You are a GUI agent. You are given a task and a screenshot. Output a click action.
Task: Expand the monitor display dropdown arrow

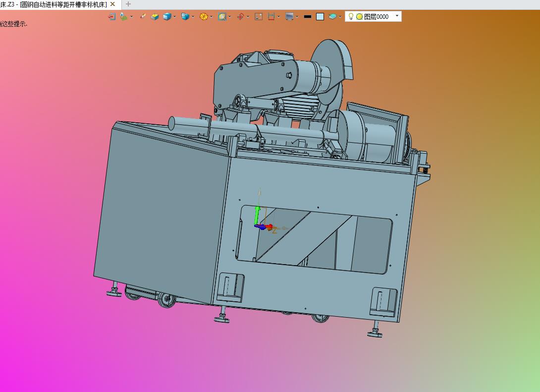tap(297, 17)
